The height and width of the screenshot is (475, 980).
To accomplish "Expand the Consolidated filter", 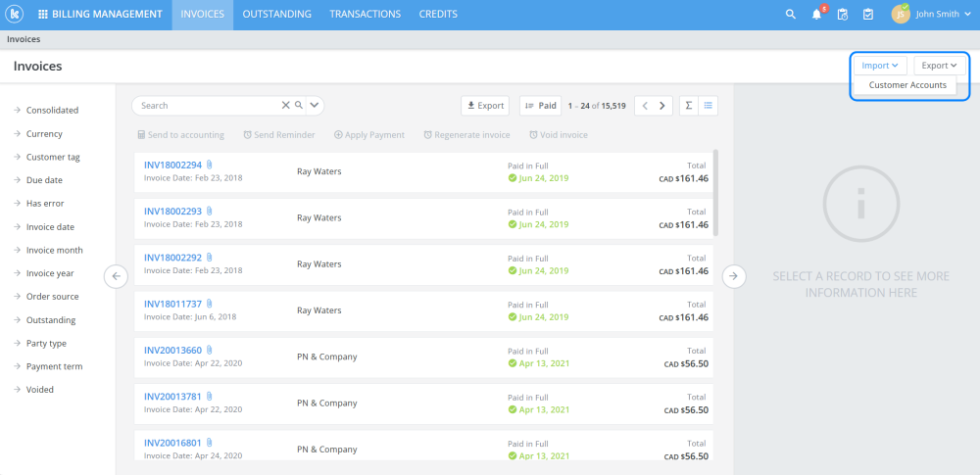I will (46, 110).
